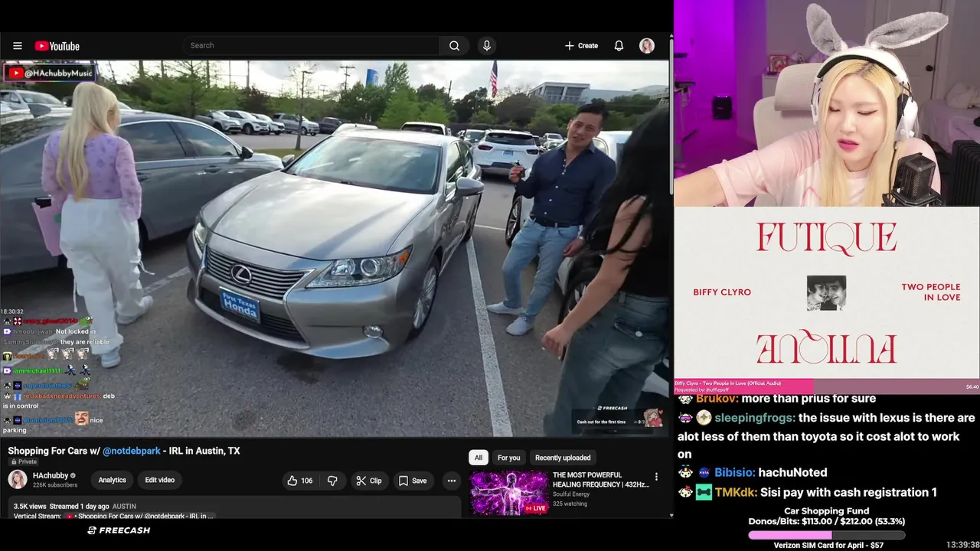Follow the @notdebpark mention link in title
The image size is (980, 551).
pyautogui.click(x=132, y=451)
